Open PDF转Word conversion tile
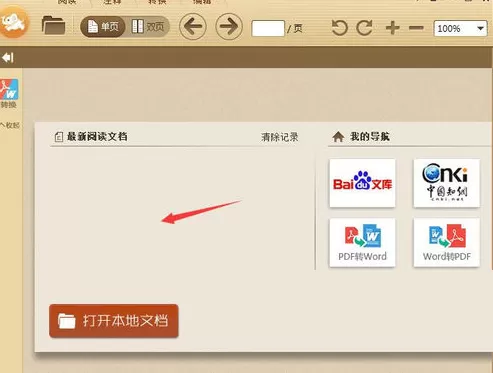 pyautogui.click(x=362, y=243)
